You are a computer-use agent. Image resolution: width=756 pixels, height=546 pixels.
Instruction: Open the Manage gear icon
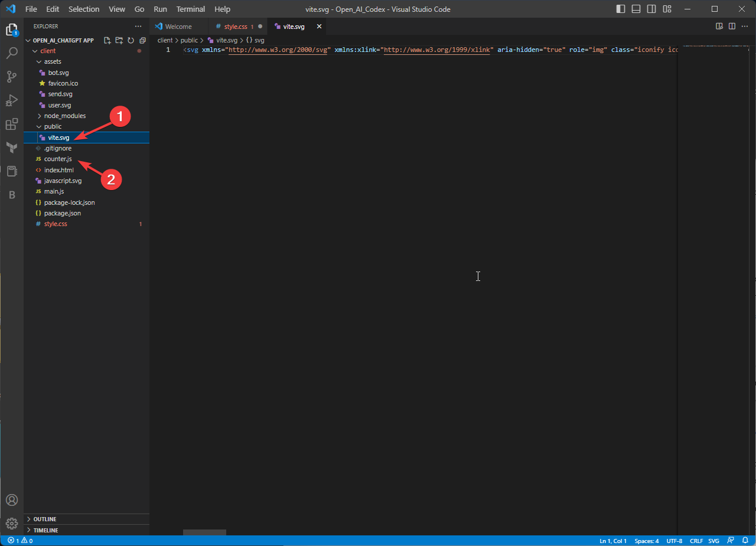tap(12, 524)
